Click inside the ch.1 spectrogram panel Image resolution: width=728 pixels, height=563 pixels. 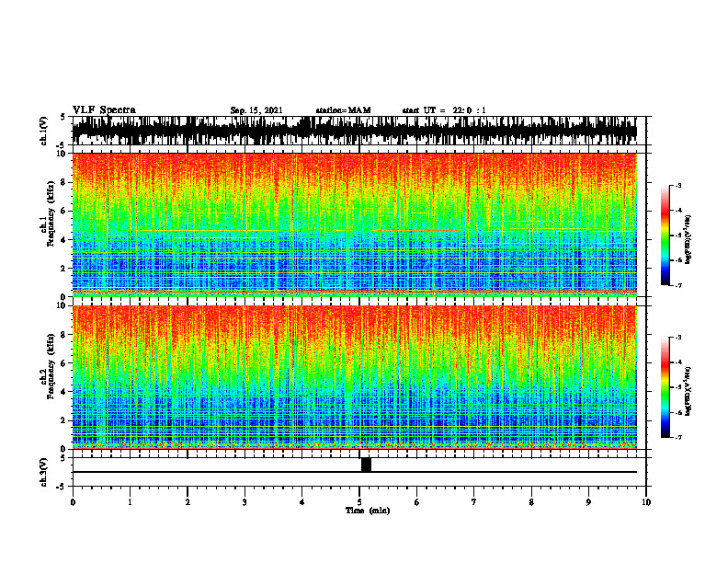coord(354,224)
